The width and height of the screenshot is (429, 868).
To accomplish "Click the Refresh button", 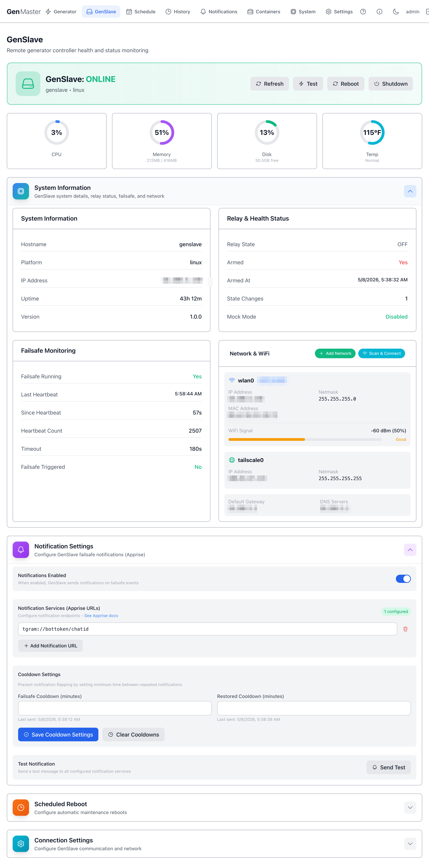I will 270,83.
